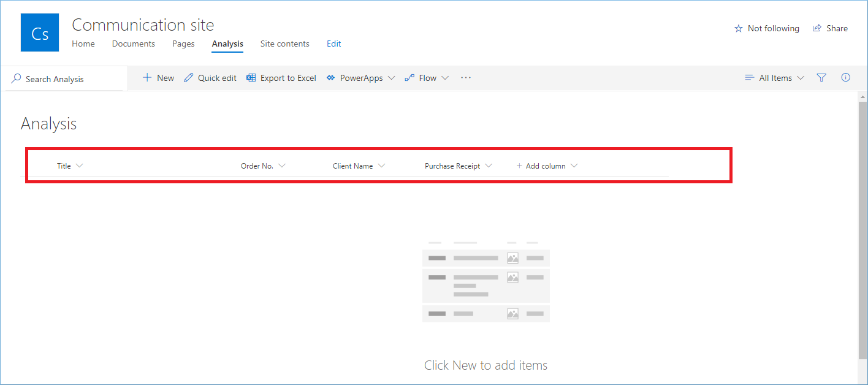The image size is (868, 385).
Task: Open the Site contents tab
Action: pos(284,44)
